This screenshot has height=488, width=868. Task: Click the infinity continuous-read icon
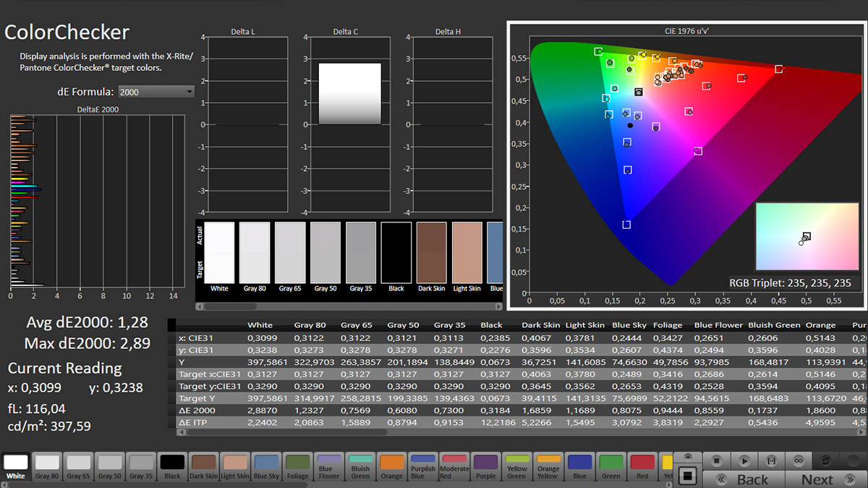(799, 460)
